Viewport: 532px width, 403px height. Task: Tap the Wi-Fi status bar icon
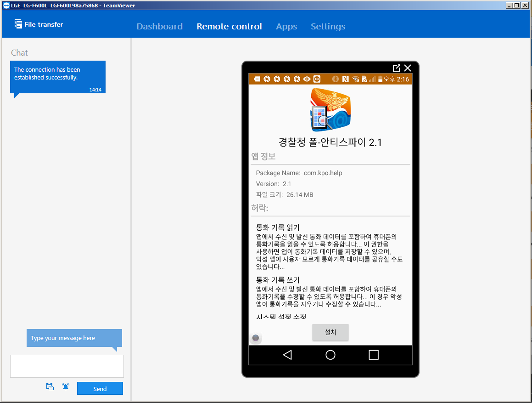click(355, 79)
